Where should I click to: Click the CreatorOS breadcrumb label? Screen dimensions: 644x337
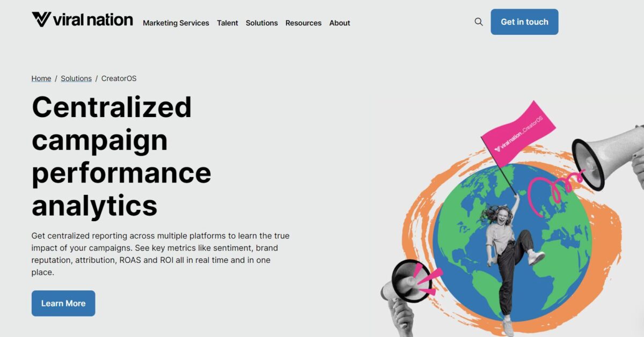coord(119,78)
